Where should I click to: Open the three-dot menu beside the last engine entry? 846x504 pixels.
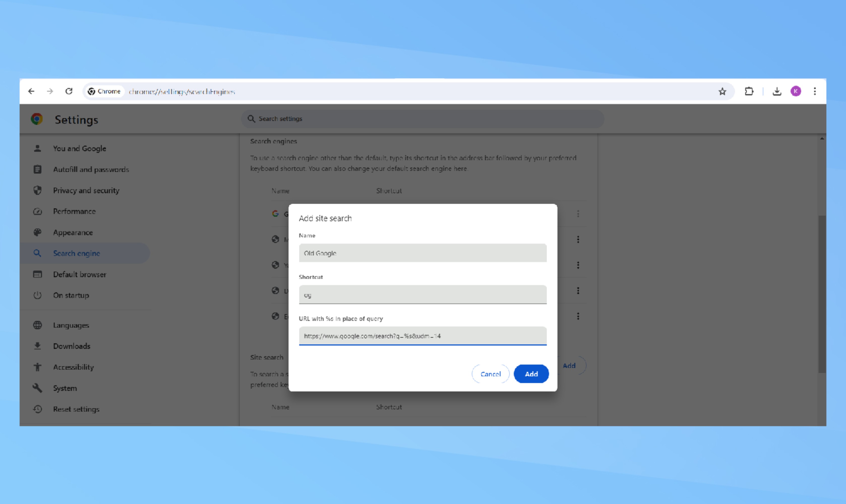click(x=578, y=316)
